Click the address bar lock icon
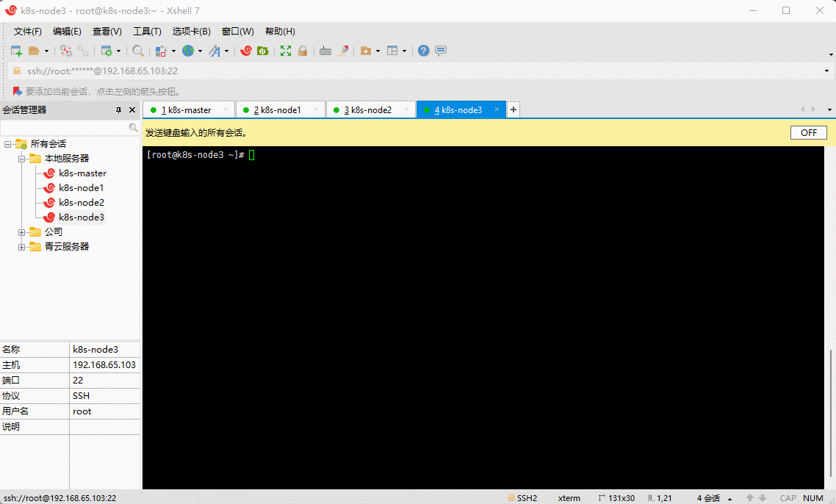Image resolution: width=836 pixels, height=504 pixels. tap(16, 71)
